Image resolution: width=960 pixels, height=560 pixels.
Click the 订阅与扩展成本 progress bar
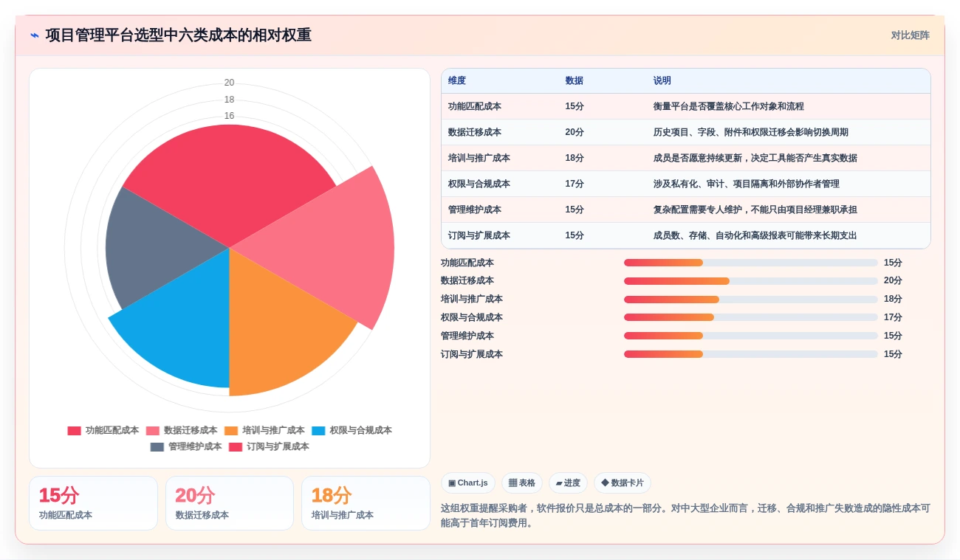point(751,354)
